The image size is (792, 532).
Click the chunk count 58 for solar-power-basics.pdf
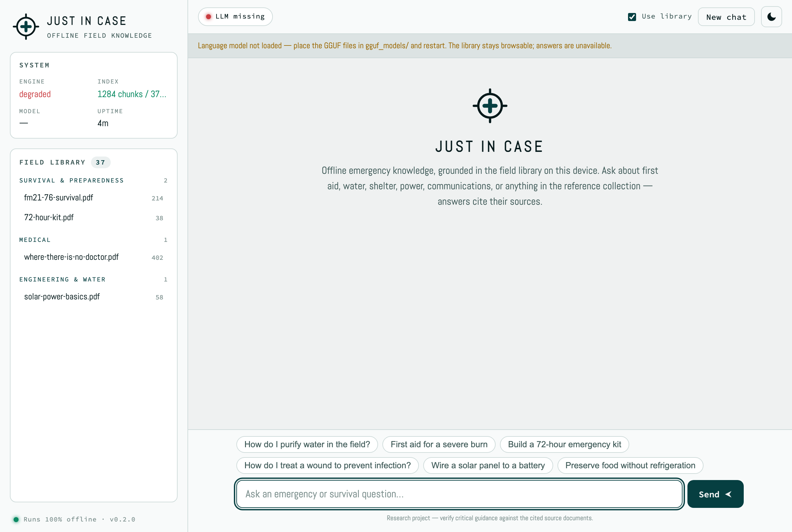click(x=160, y=298)
